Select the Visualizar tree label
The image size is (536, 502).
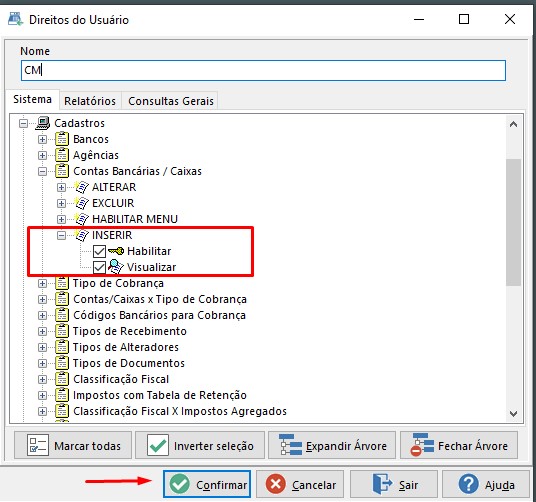coord(151,267)
